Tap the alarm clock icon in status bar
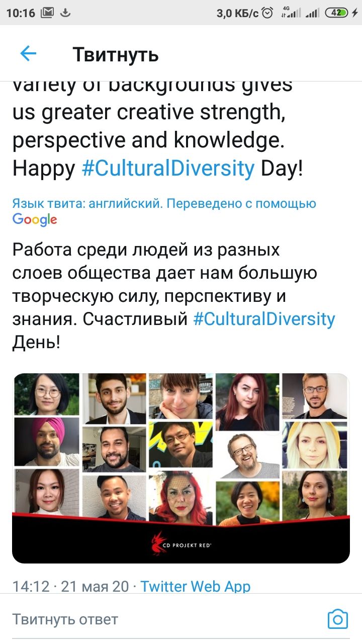This screenshot has width=362, height=644. [x=268, y=13]
